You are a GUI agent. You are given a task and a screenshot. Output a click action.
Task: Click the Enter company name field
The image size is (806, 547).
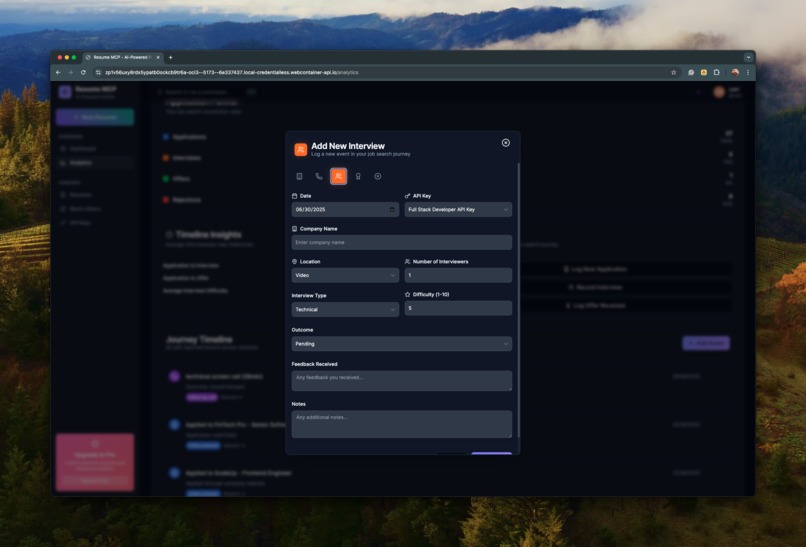[x=401, y=243]
